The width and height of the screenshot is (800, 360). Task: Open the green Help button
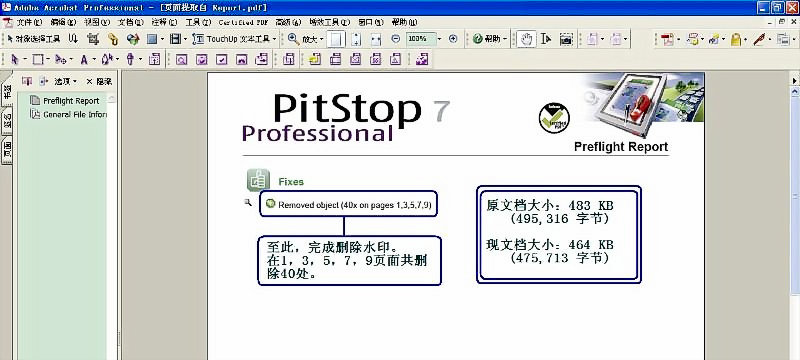coord(487,39)
